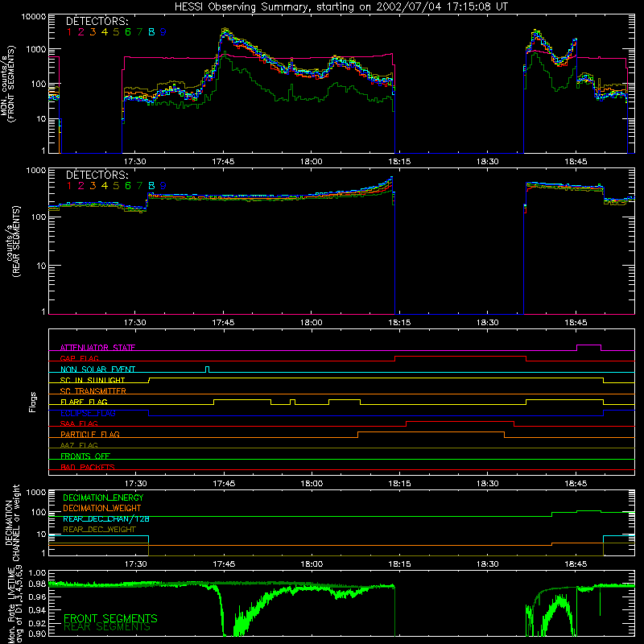The height and width of the screenshot is (644, 644).
Task: Click detector '9' in front segments legend
Action: tap(163, 31)
